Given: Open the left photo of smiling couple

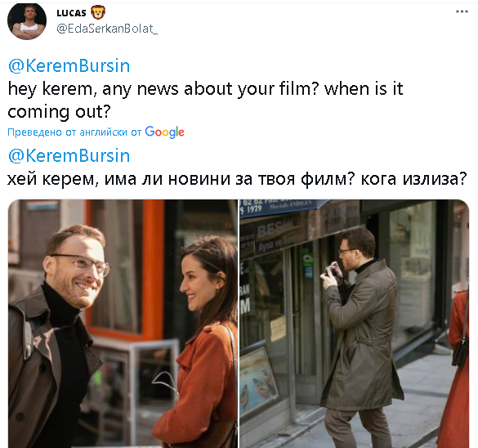Looking at the screenshot, I should (123, 324).
